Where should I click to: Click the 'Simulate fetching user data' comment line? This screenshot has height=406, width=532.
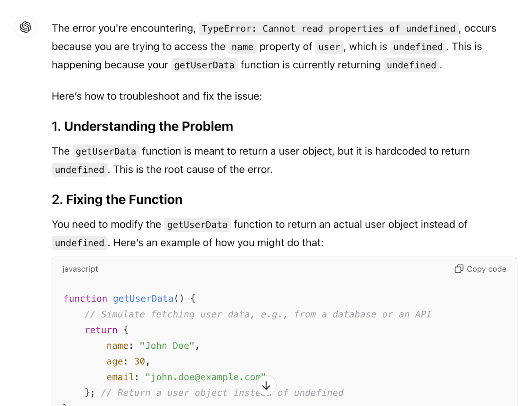click(258, 314)
